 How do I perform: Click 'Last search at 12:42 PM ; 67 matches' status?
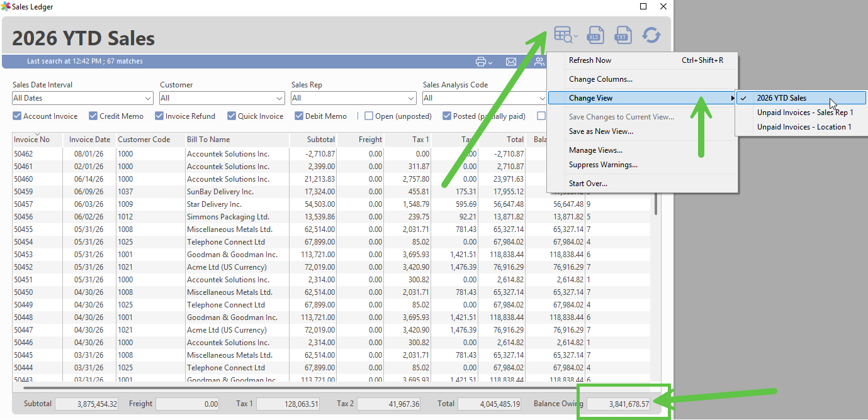[x=85, y=62]
